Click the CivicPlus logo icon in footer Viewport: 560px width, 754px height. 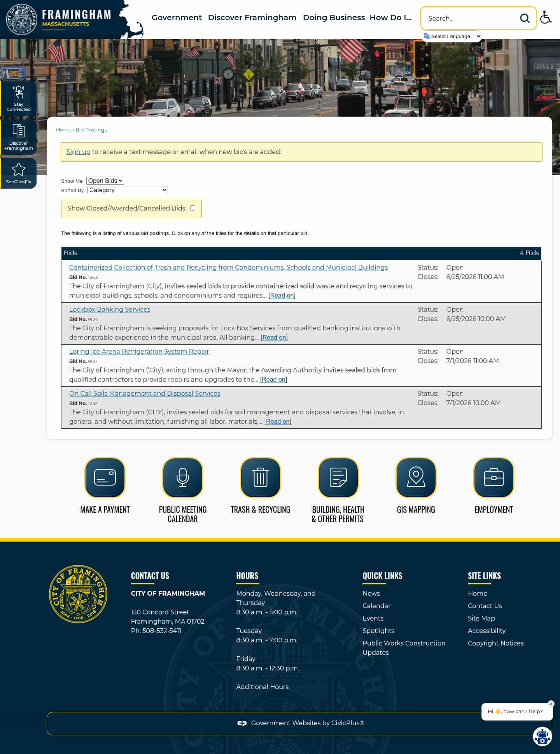coord(242,723)
